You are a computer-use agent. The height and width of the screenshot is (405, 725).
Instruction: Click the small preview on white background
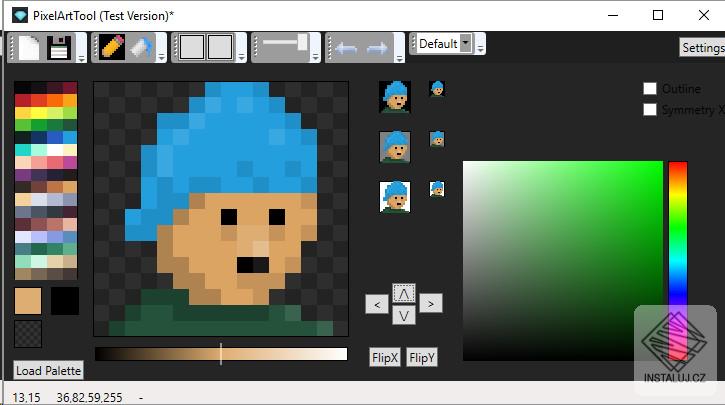[437, 189]
